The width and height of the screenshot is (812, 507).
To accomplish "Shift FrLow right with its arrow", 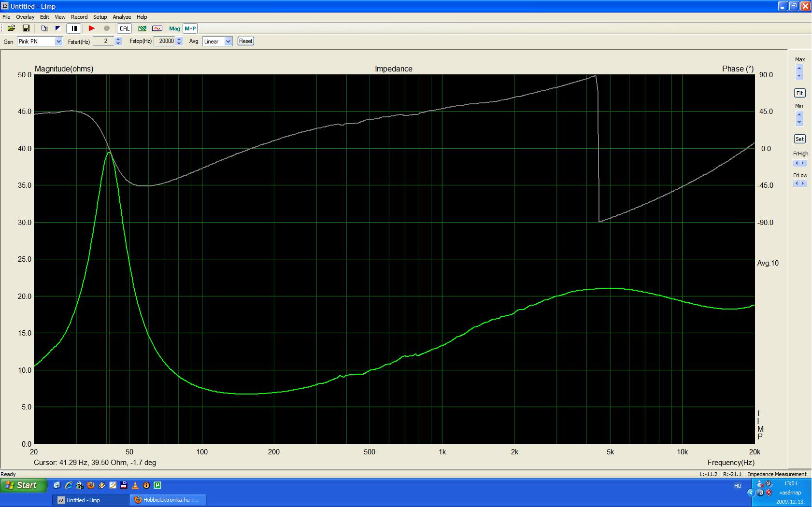I will pos(803,184).
